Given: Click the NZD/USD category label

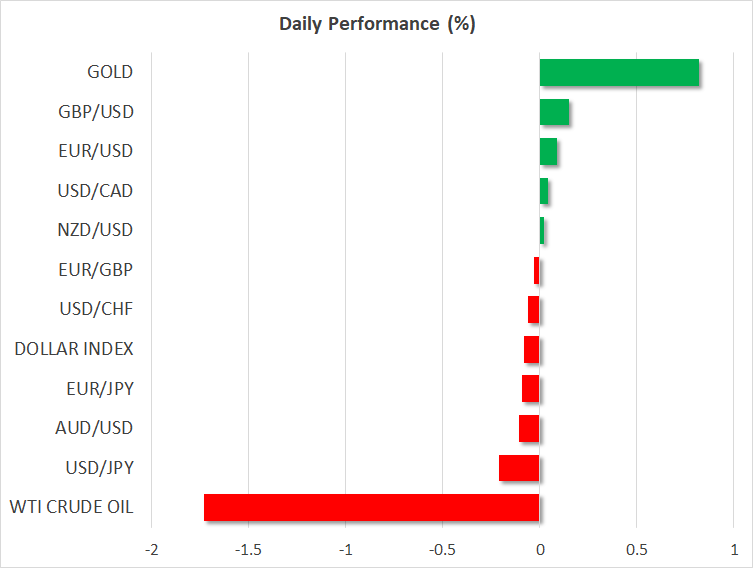Looking at the screenshot, I should 98,230.
